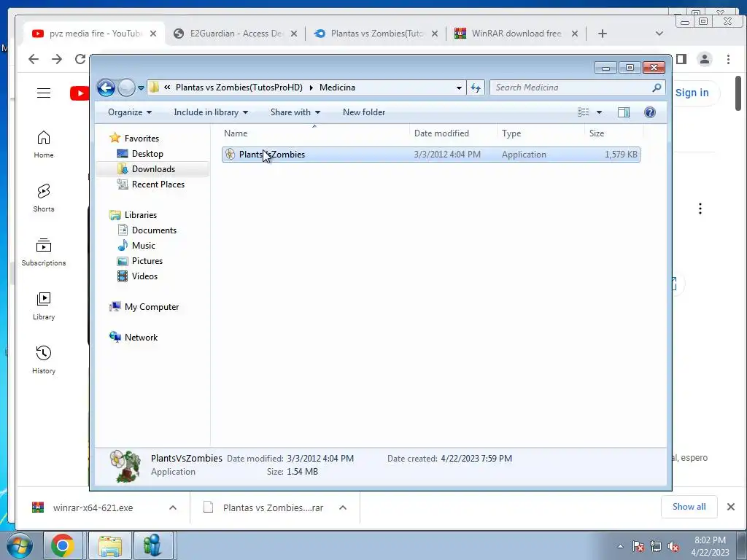
Task: Open Pictures library
Action: click(140, 261)
